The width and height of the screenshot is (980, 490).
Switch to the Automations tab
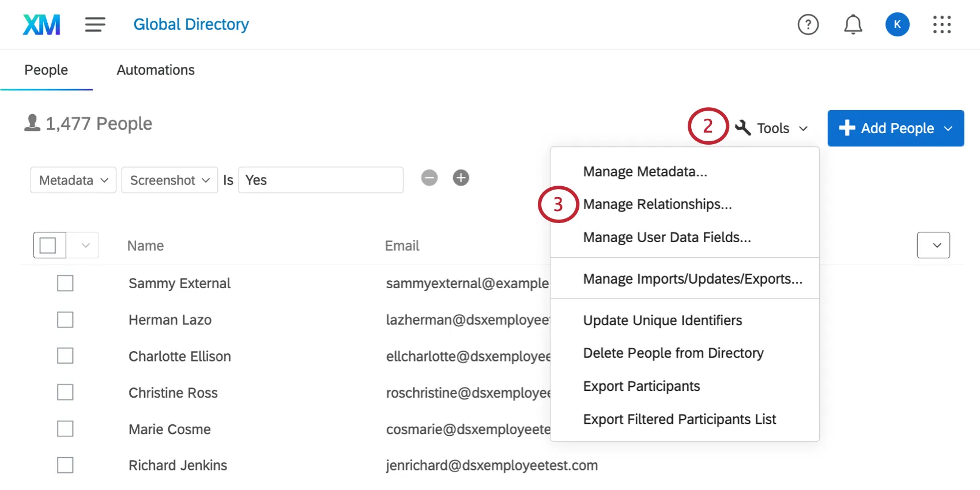pos(156,70)
